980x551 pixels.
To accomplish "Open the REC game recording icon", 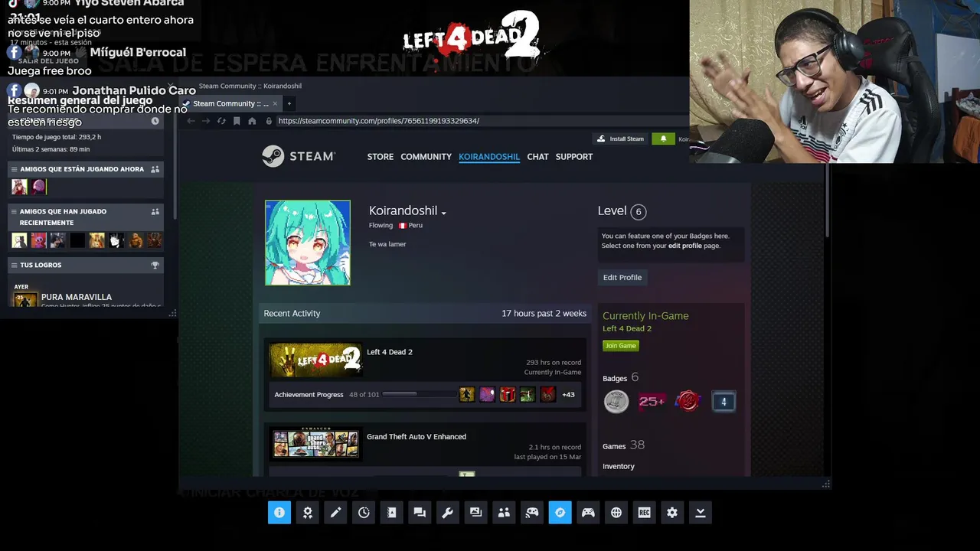I will (644, 513).
